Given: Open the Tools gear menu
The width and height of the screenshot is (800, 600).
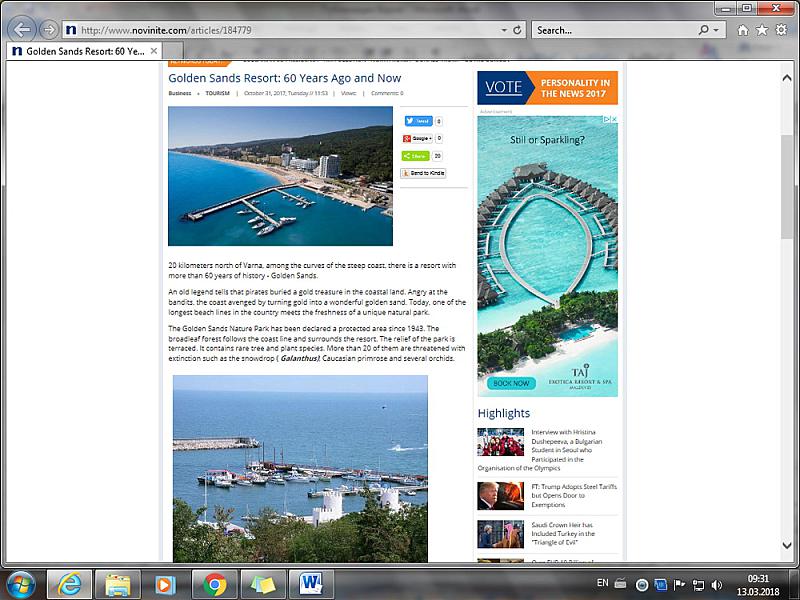Looking at the screenshot, I should [x=780, y=30].
